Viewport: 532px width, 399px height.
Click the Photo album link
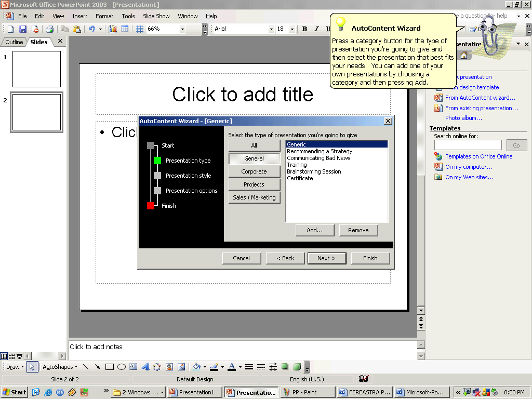[x=463, y=118]
